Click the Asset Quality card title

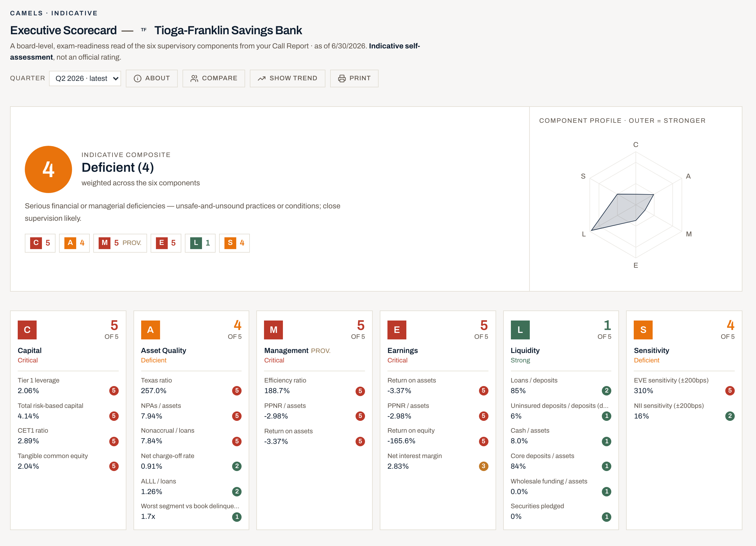click(163, 350)
